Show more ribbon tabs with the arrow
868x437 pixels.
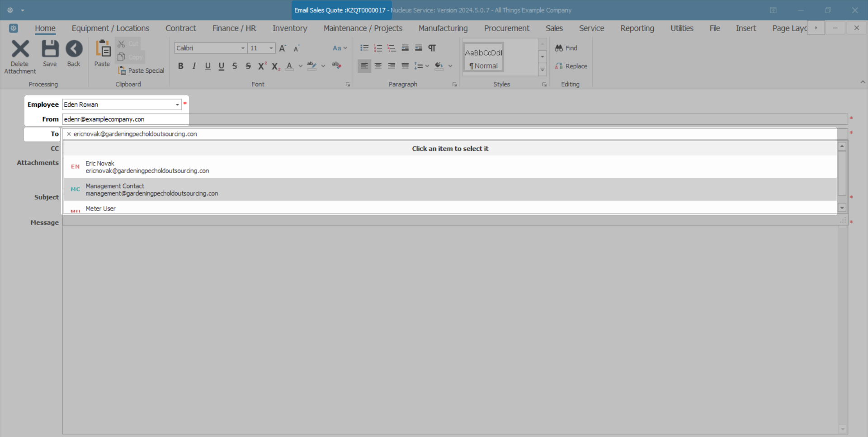click(x=816, y=28)
